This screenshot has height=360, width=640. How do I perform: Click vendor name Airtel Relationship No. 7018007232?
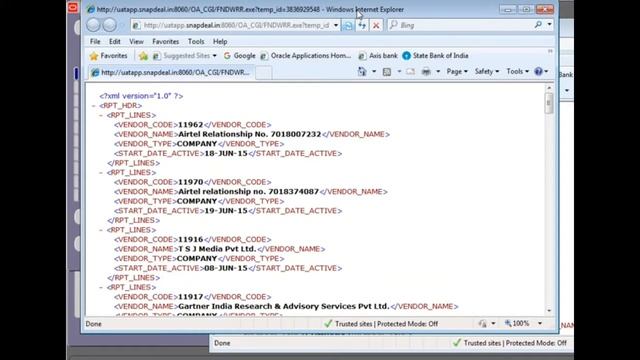coord(250,134)
